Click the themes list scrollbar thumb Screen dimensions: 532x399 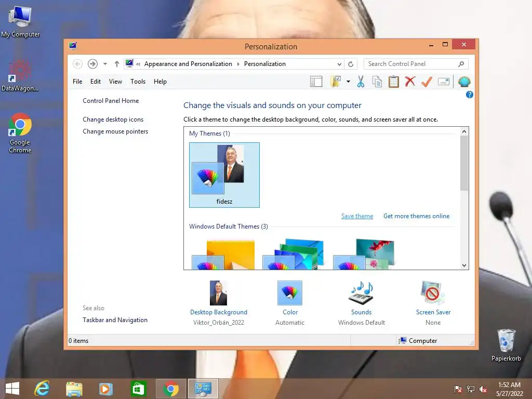click(464, 163)
